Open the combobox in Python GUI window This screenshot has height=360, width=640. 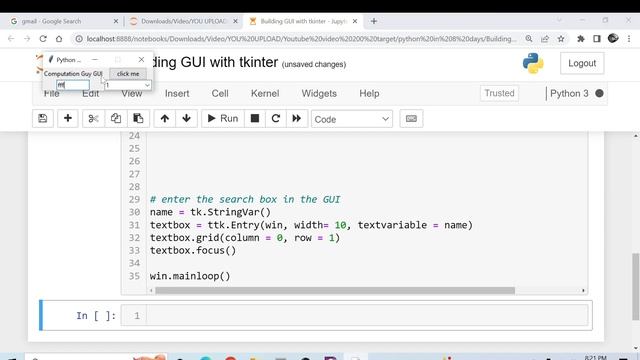[x=128, y=85]
